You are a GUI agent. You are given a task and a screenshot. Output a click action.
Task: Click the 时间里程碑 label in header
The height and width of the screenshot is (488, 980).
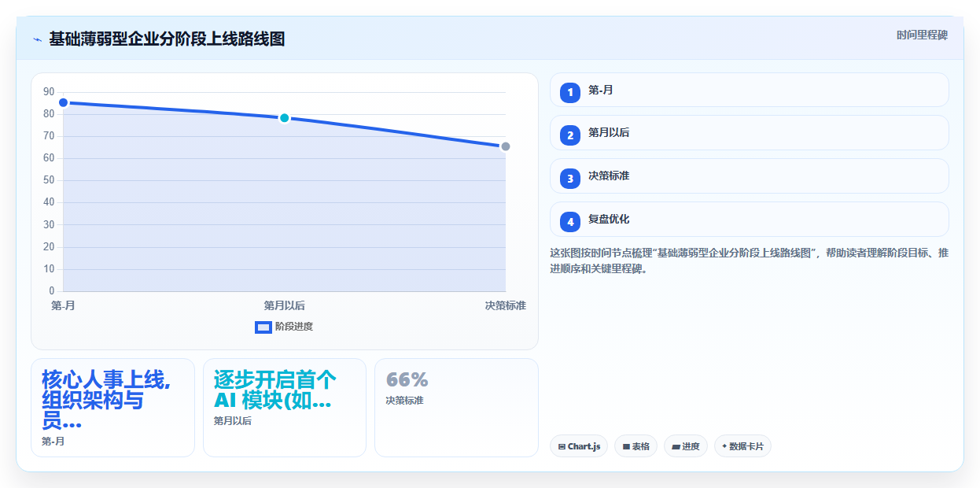click(x=922, y=35)
